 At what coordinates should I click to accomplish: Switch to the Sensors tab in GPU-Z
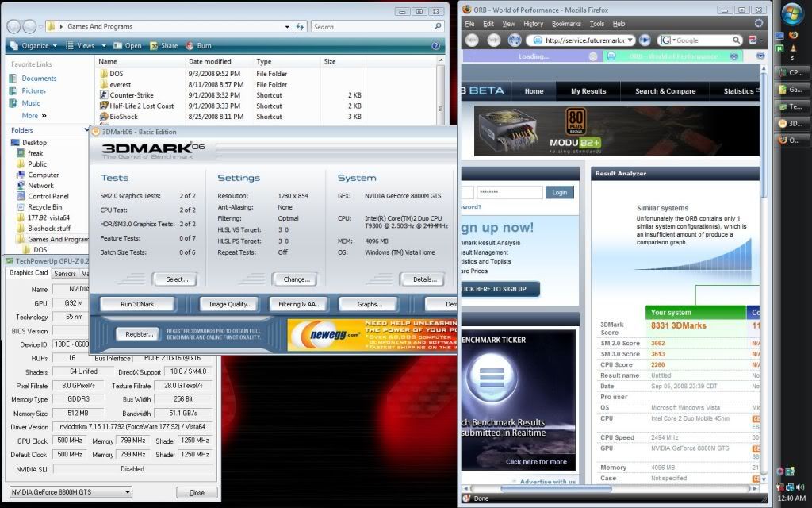[x=65, y=273]
